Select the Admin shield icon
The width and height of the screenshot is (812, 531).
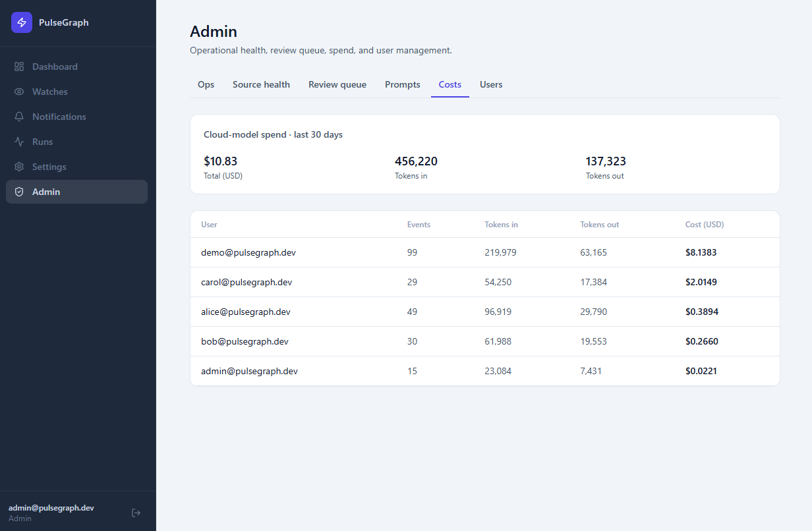pos(19,192)
